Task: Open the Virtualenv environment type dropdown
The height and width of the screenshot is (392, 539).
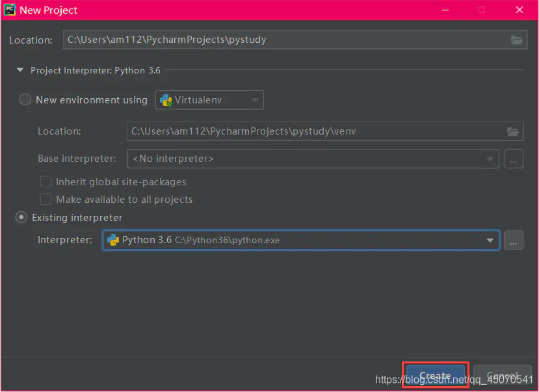Action: pos(209,100)
